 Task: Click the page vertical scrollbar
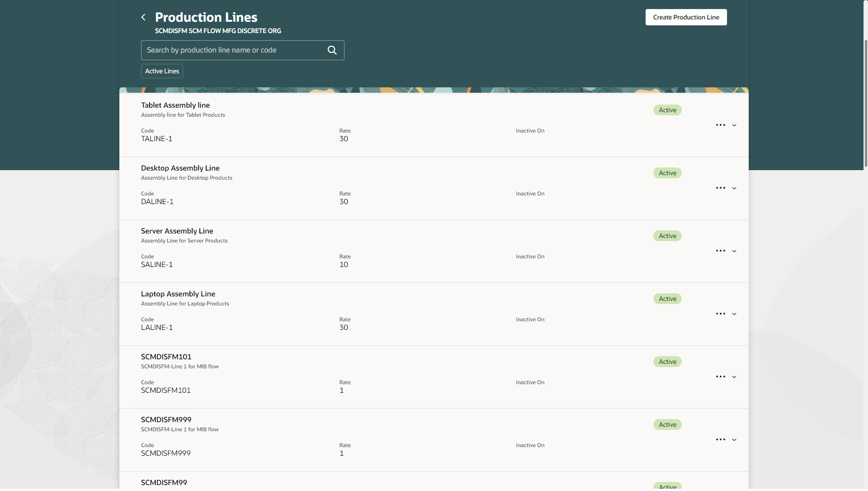[x=865, y=104]
